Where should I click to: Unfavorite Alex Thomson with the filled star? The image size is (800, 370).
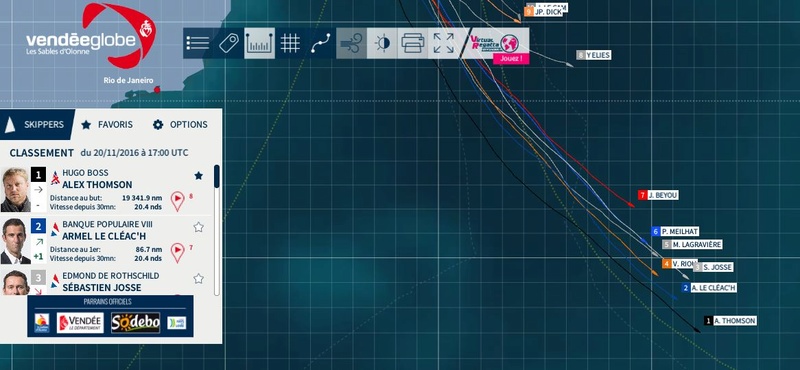coord(198,176)
